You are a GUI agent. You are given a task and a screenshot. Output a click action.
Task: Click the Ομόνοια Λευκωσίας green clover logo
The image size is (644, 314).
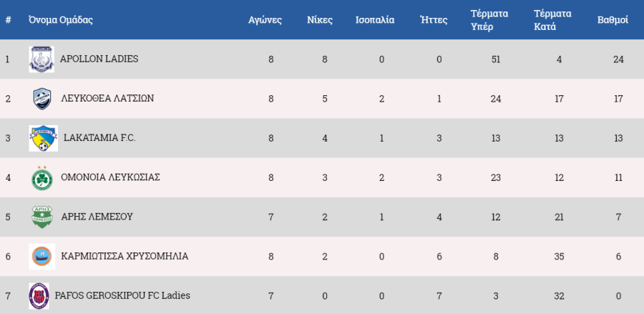[42, 178]
